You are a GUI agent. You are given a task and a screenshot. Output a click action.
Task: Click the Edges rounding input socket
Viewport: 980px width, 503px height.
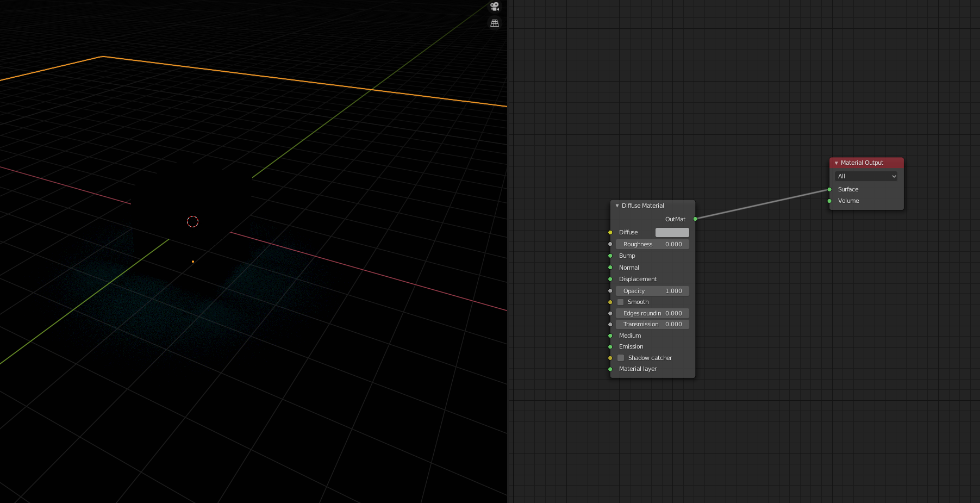(x=610, y=313)
